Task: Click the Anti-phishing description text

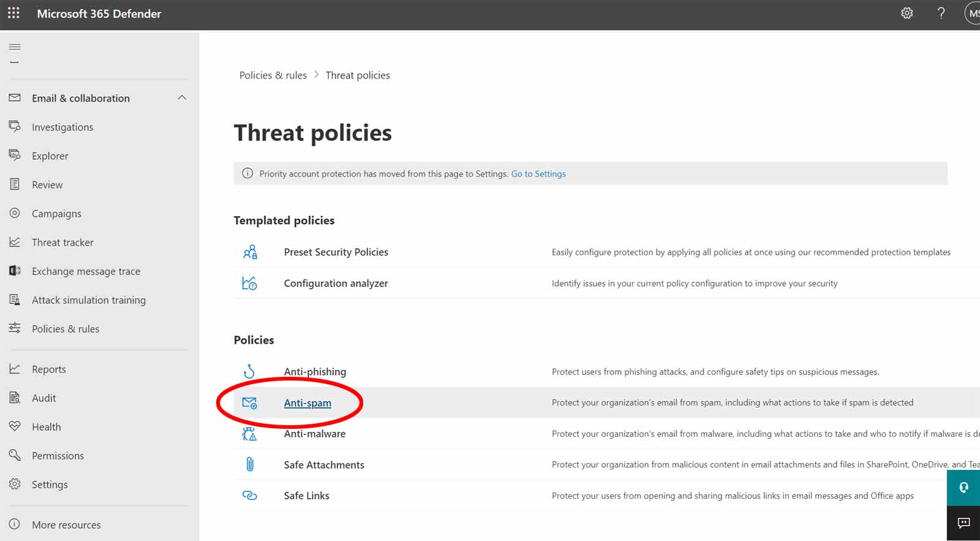Action: [x=715, y=372]
